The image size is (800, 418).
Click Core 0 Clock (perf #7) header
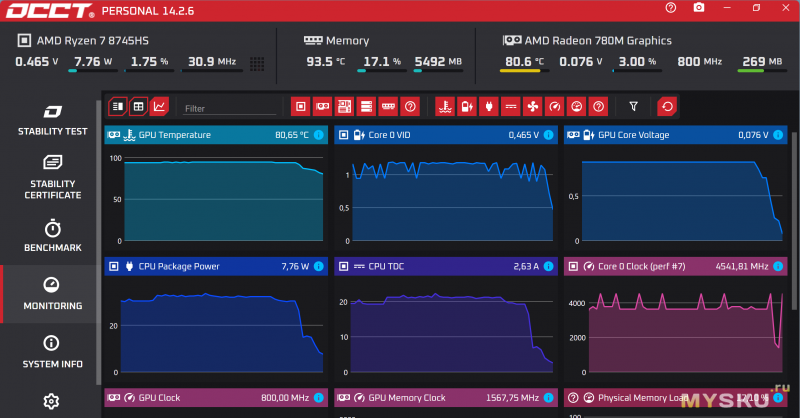[x=676, y=266]
